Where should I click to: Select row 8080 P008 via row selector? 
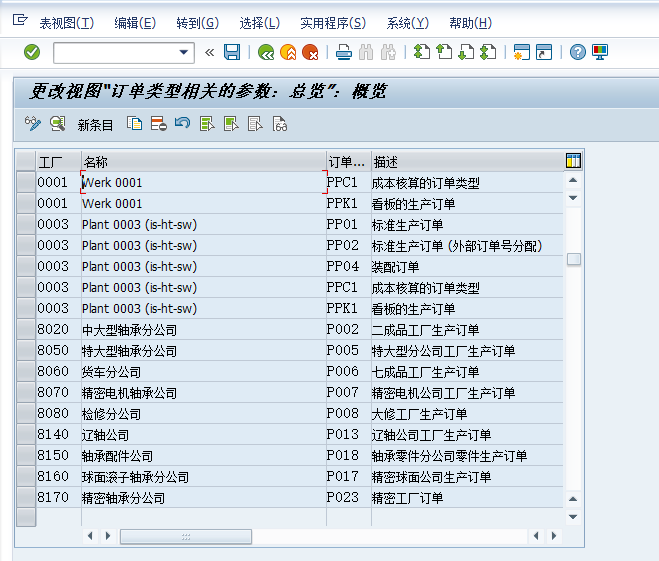(26, 414)
